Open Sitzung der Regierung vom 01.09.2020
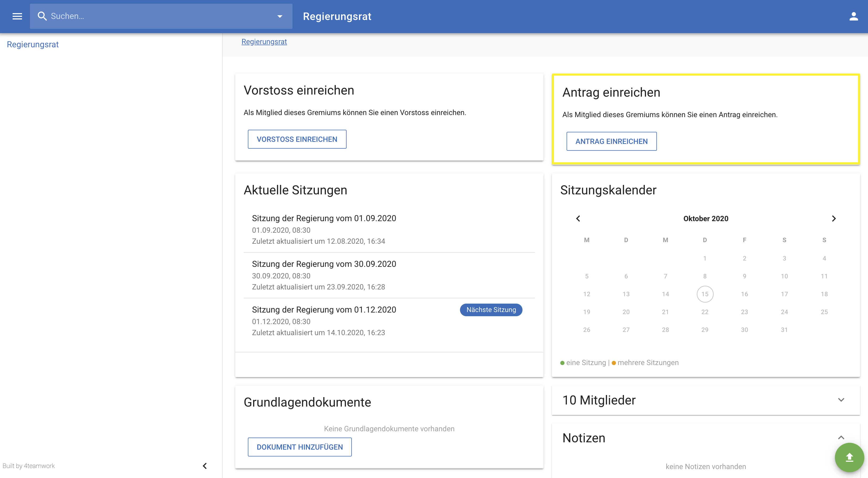Screen dimensions: 868x478 tap(324, 218)
